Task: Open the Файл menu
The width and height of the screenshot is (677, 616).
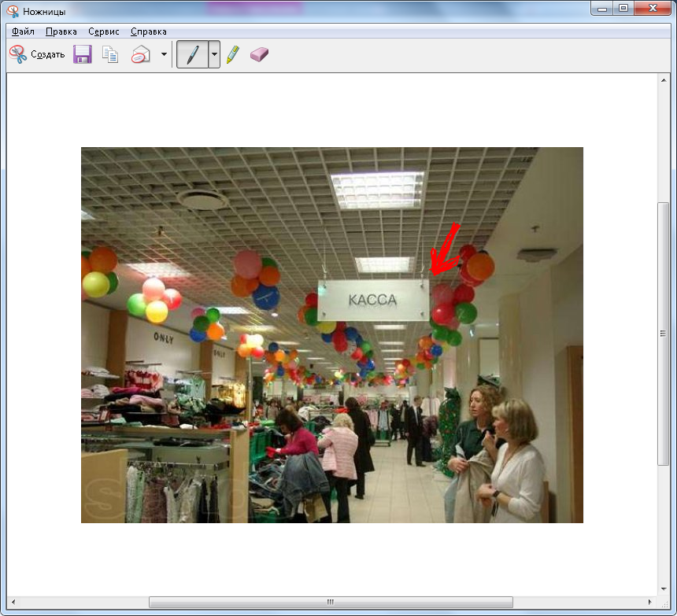Action: coord(23,31)
